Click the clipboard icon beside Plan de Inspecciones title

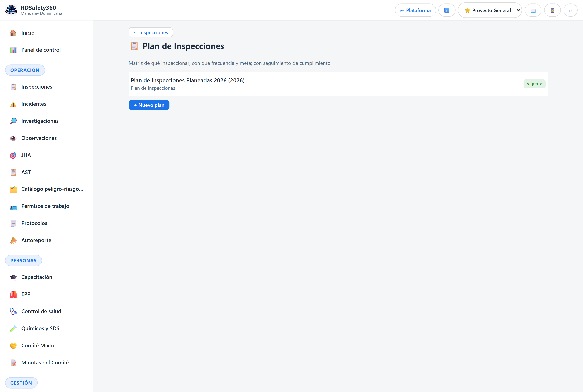134,46
